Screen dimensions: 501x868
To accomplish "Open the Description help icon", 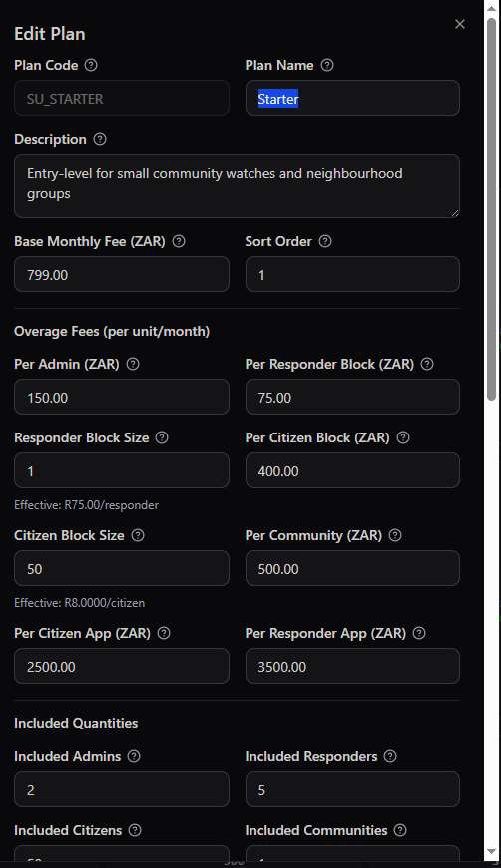I will click(100, 139).
